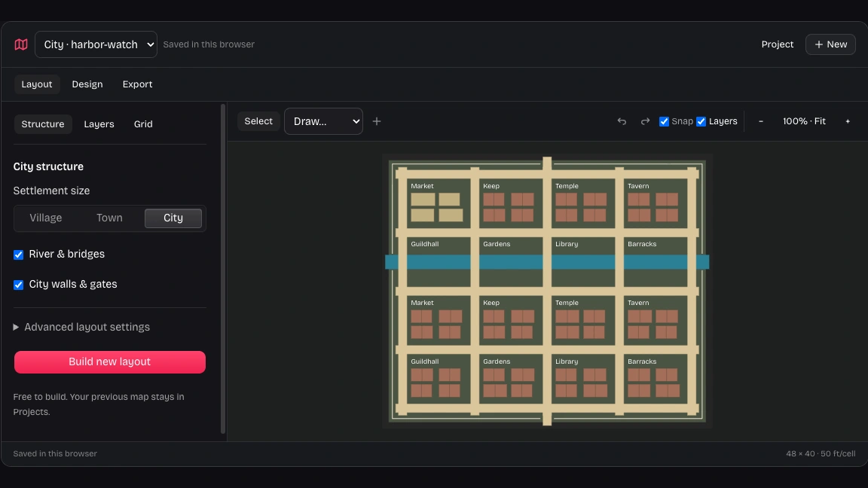This screenshot has height=488, width=868.
Task: Click 'Saved in this browser' status bar text
Action: click(x=55, y=453)
